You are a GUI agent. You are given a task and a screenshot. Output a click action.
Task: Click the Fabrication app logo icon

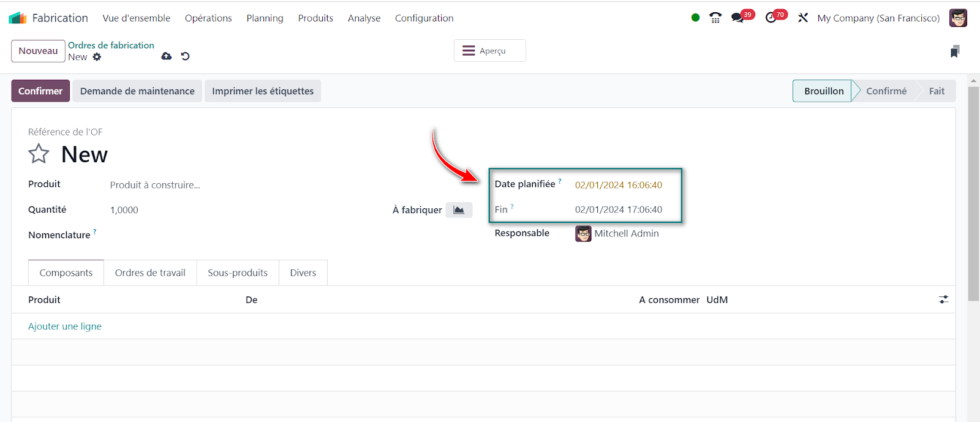tap(17, 18)
